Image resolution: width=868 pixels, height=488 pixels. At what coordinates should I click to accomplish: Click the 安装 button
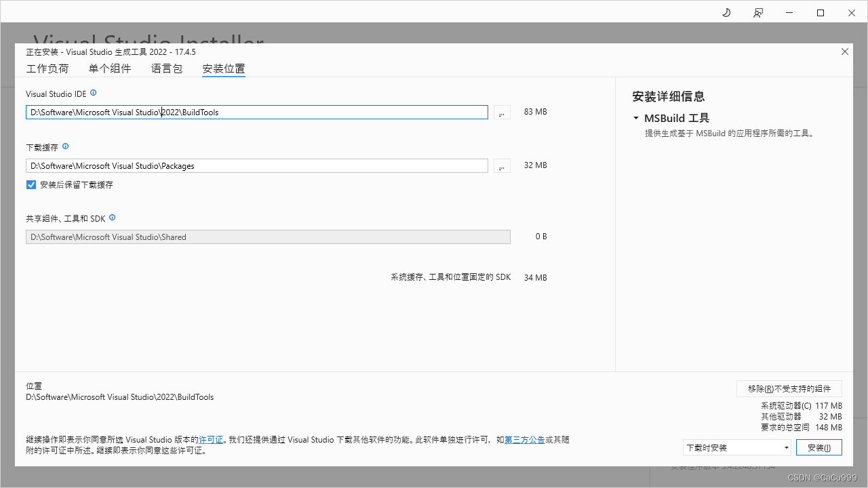819,447
